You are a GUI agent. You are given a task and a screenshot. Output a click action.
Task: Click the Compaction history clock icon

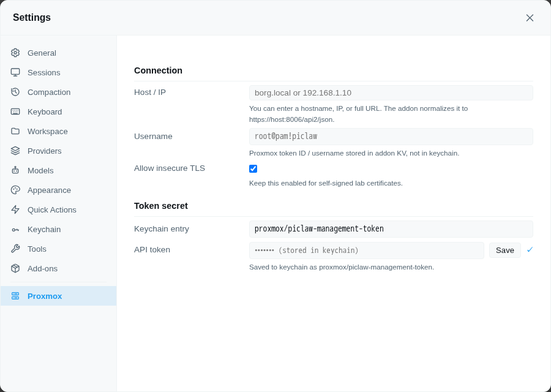point(15,92)
